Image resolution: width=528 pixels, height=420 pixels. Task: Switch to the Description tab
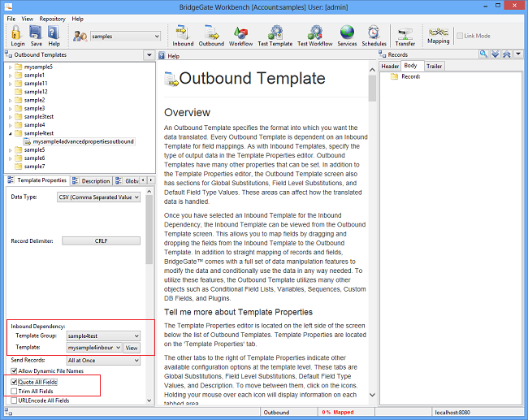(x=92, y=181)
